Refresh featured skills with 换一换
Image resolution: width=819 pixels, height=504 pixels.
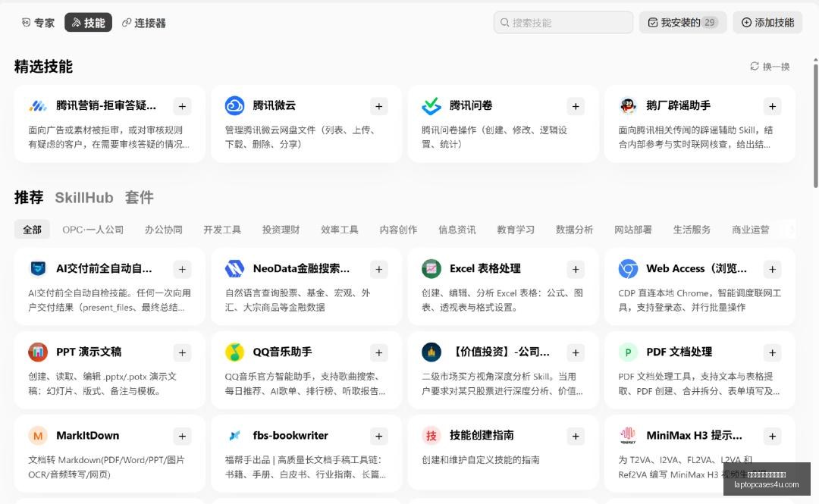(770, 67)
